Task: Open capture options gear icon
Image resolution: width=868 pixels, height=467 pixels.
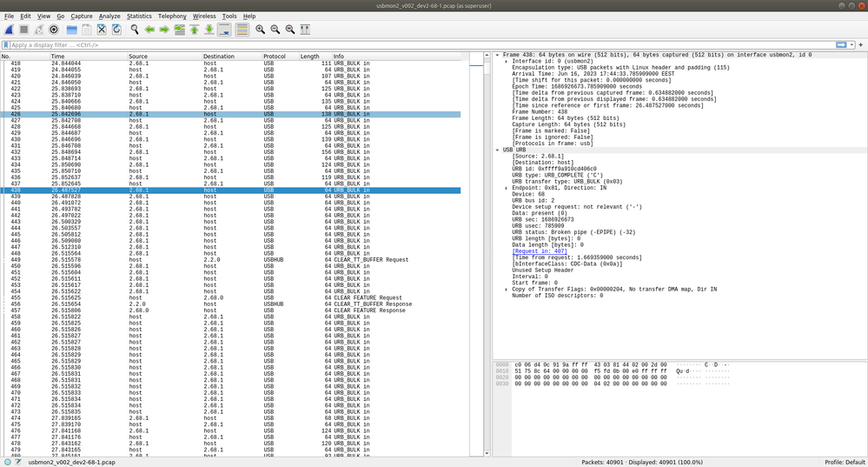Action: [x=54, y=30]
